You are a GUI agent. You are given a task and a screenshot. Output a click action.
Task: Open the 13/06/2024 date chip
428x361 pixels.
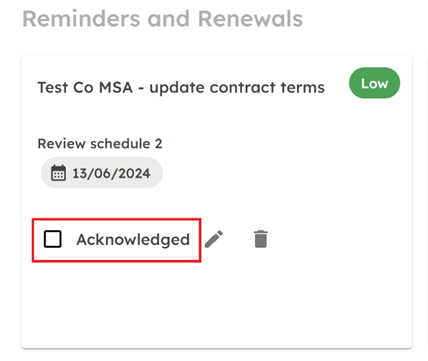point(102,173)
